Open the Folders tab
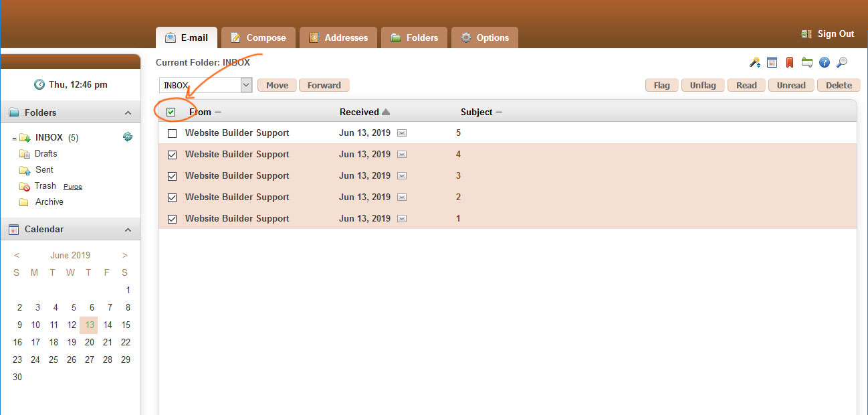 tap(414, 37)
